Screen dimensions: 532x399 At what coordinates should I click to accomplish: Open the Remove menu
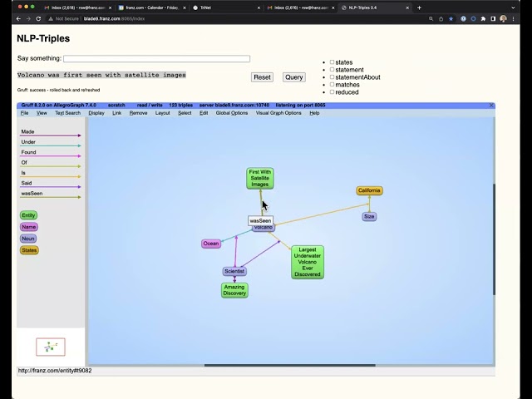[x=138, y=113]
